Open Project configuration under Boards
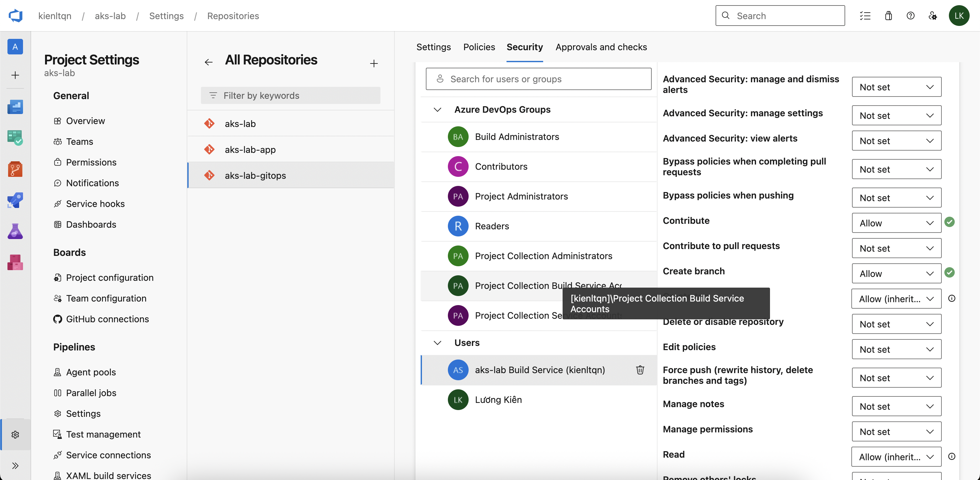 coord(110,277)
